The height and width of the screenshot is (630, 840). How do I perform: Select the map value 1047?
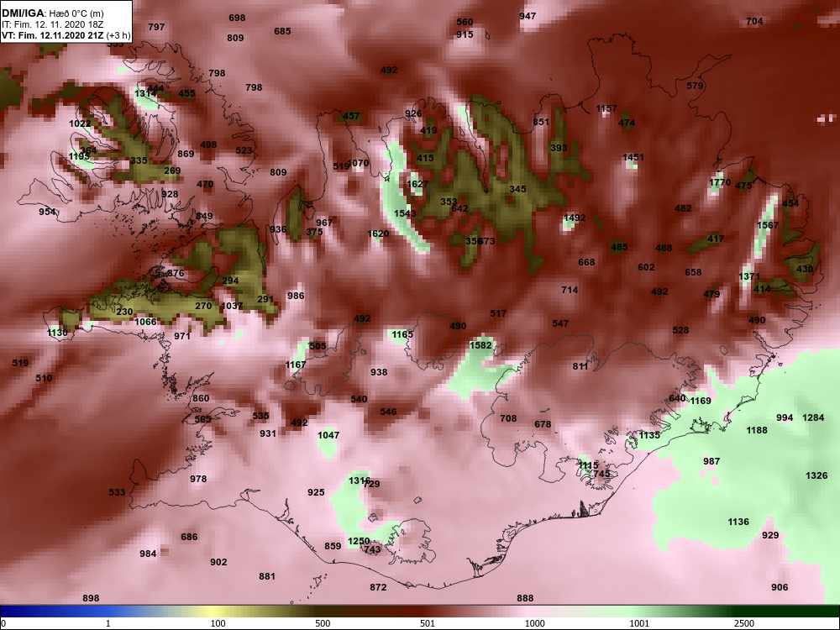pos(328,435)
